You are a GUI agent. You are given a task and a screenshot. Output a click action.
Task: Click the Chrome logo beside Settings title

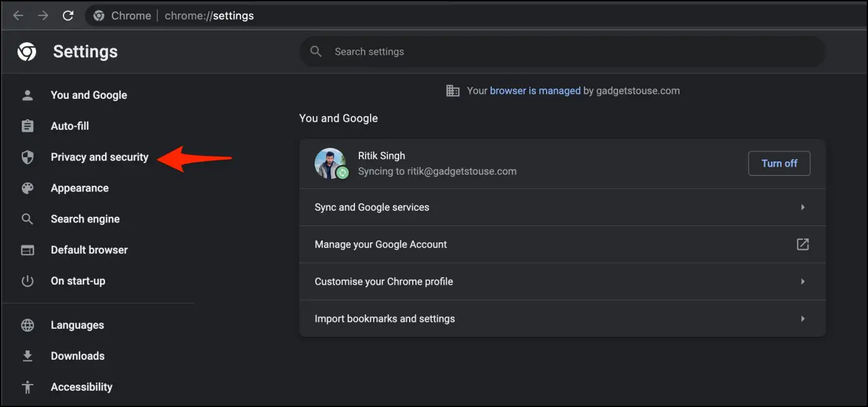tap(27, 52)
